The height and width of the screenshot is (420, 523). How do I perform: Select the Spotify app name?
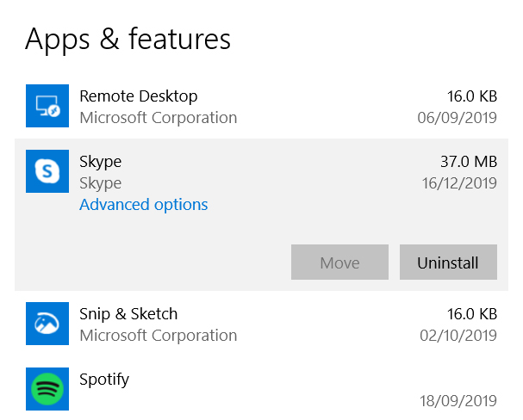pos(104,379)
